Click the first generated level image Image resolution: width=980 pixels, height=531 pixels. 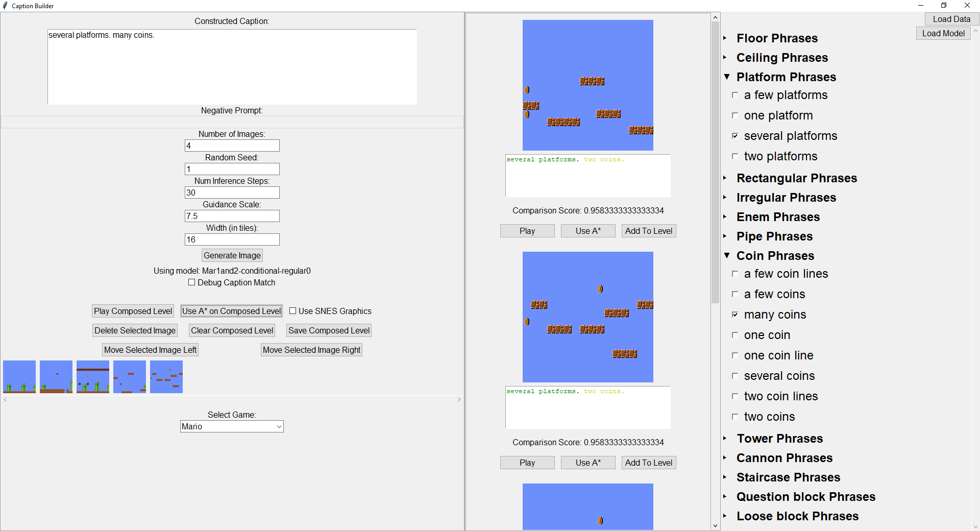click(x=588, y=85)
